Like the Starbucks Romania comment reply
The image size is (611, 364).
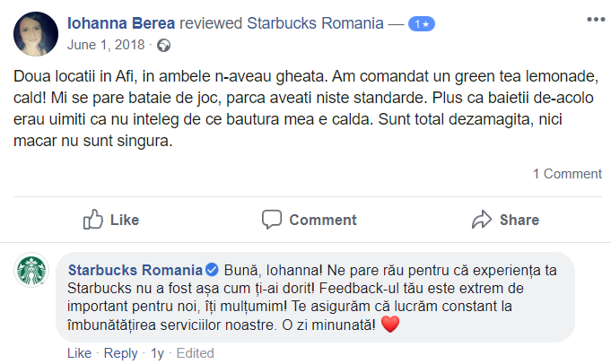point(79,353)
